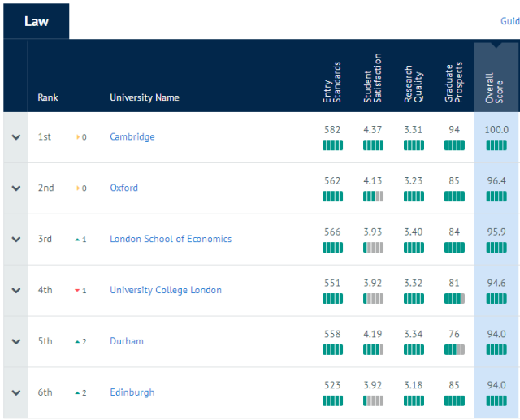Click Cambridge's Overall Score bar indicator
Image resolution: width=520 pixels, height=420 pixels.
pyautogui.click(x=496, y=145)
